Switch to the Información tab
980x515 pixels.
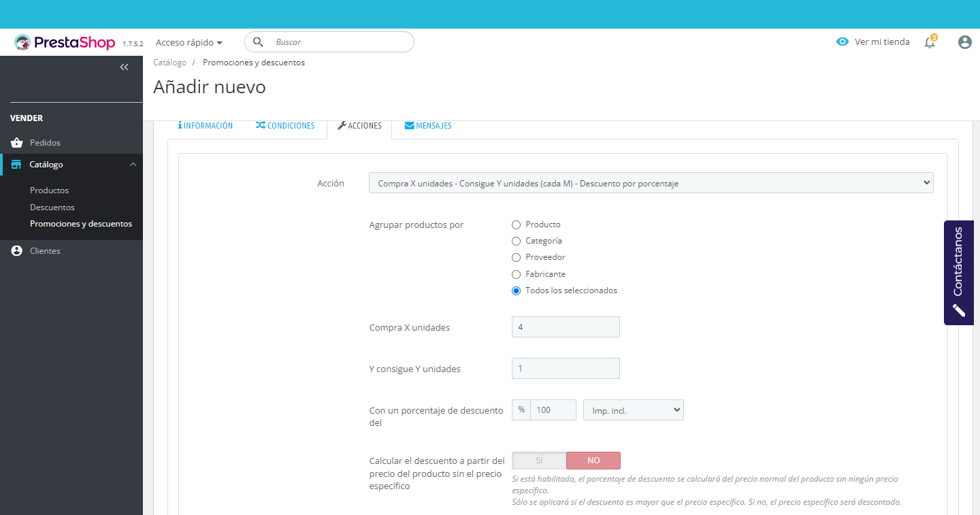206,126
